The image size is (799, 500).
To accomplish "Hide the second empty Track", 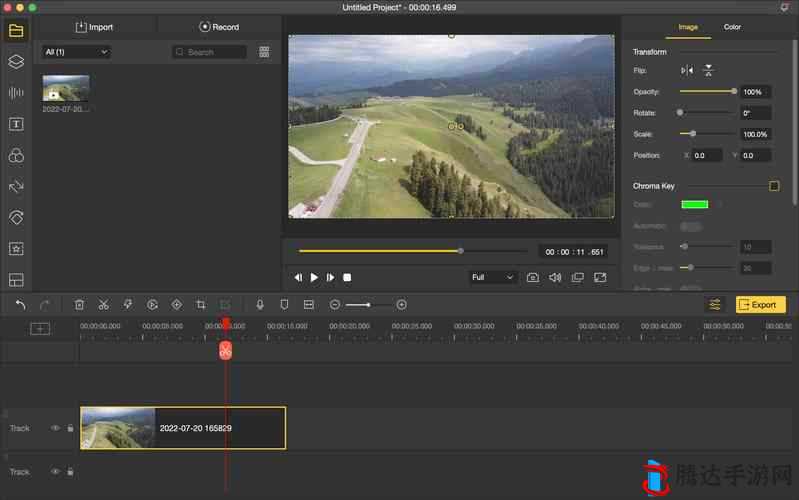I will tap(55, 472).
